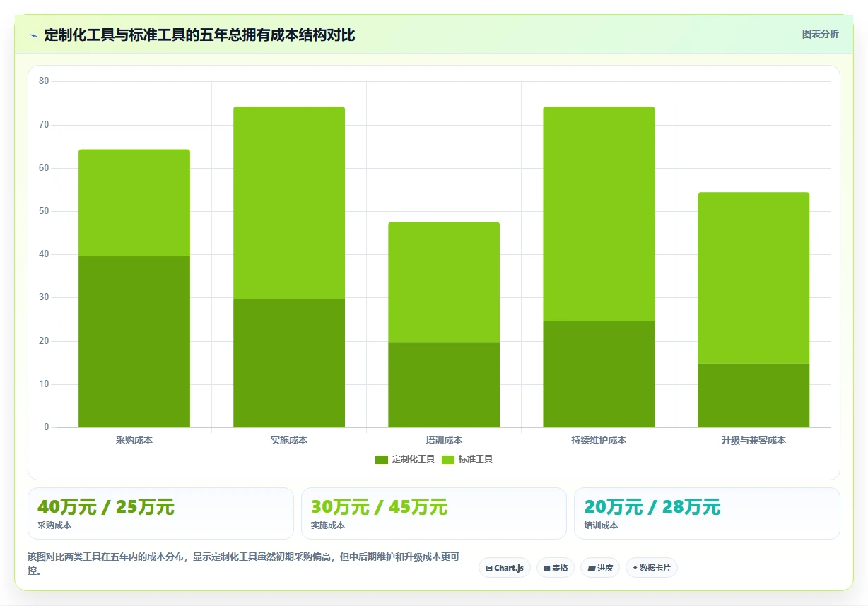Select the Chart.js tag
Image resolution: width=868 pixels, height=606 pixels.
505,568
